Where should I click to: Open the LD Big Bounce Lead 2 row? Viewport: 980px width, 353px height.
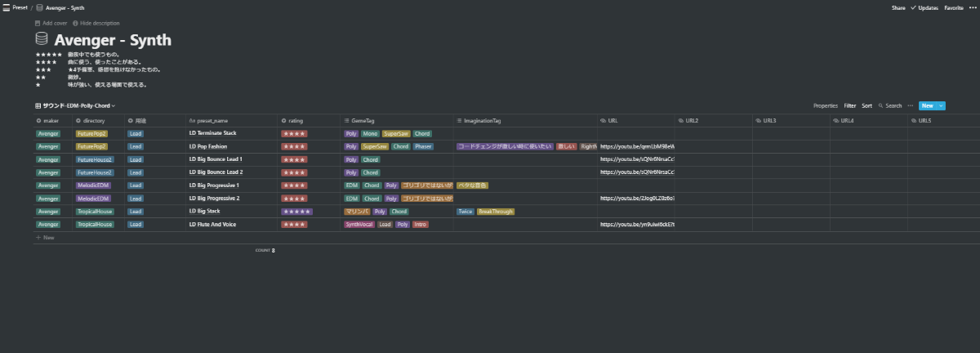pyautogui.click(x=216, y=172)
